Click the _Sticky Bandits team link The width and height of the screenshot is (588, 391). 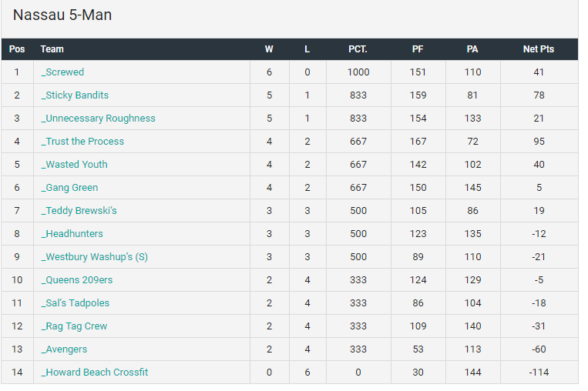pos(75,95)
